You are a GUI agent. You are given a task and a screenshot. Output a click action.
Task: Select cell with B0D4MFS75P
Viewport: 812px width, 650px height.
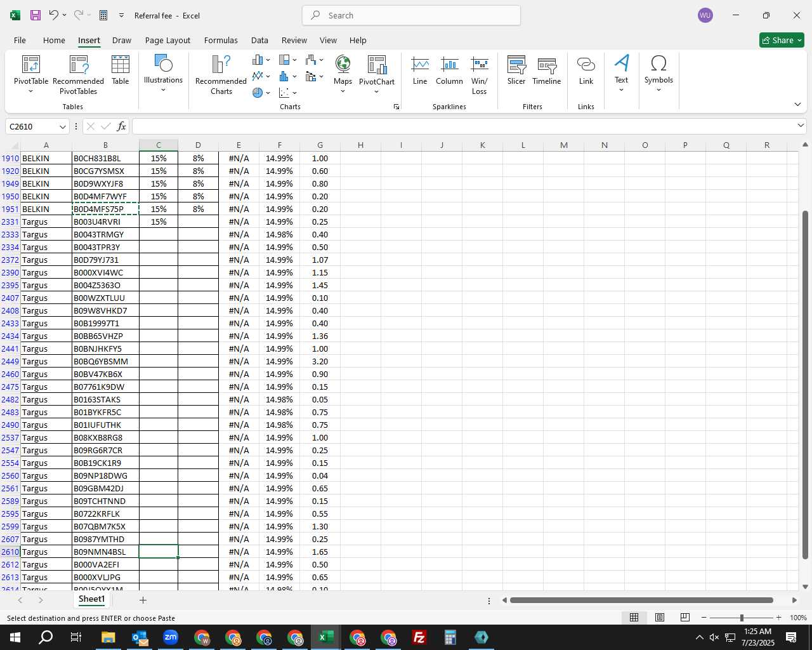point(105,209)
